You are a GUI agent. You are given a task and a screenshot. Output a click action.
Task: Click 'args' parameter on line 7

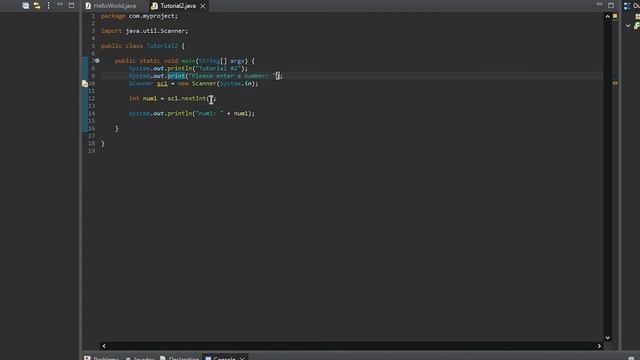[237, 61]
